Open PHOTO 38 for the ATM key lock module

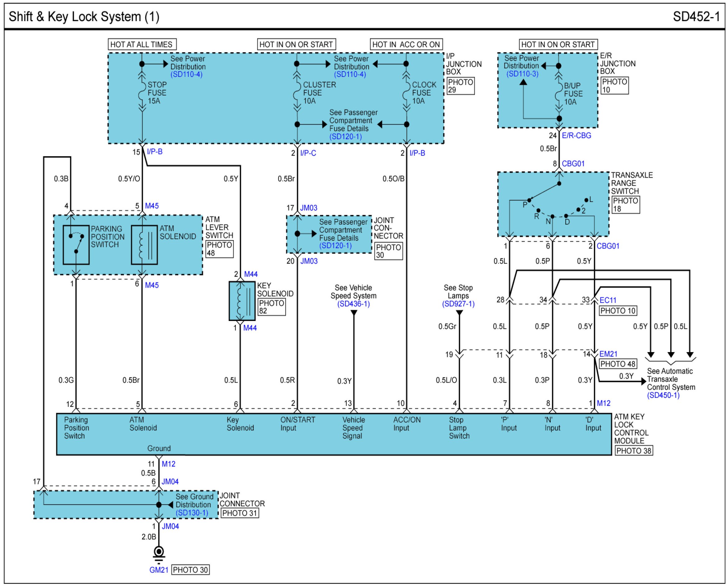pyautogui.click(x=633, y=451)
